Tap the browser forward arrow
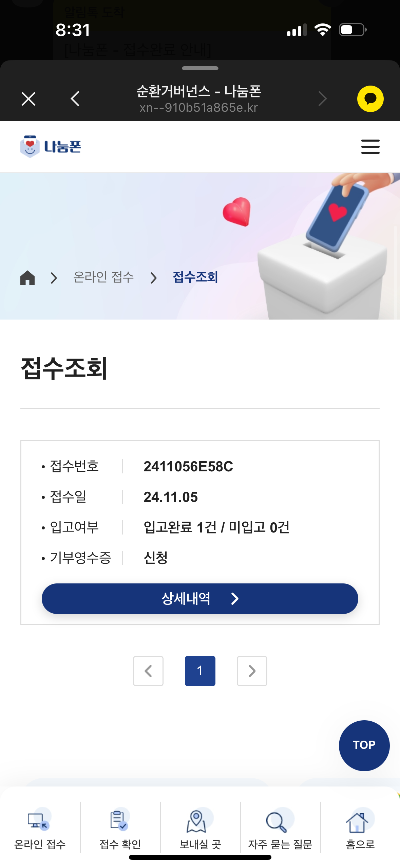Viewport: 400px width, 868px height. 322,99
